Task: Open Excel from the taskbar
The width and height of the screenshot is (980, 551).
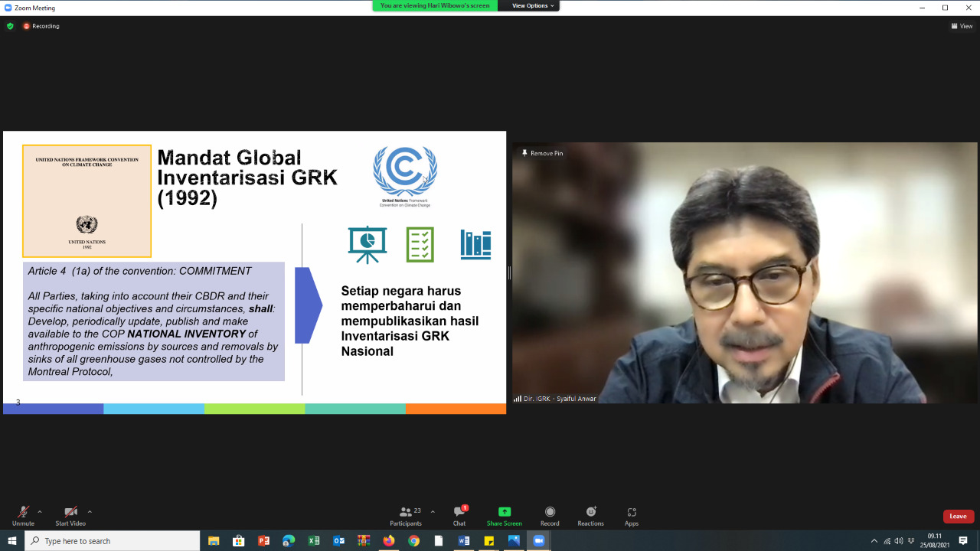Action: pyautogui.click(x=314, y=541)
